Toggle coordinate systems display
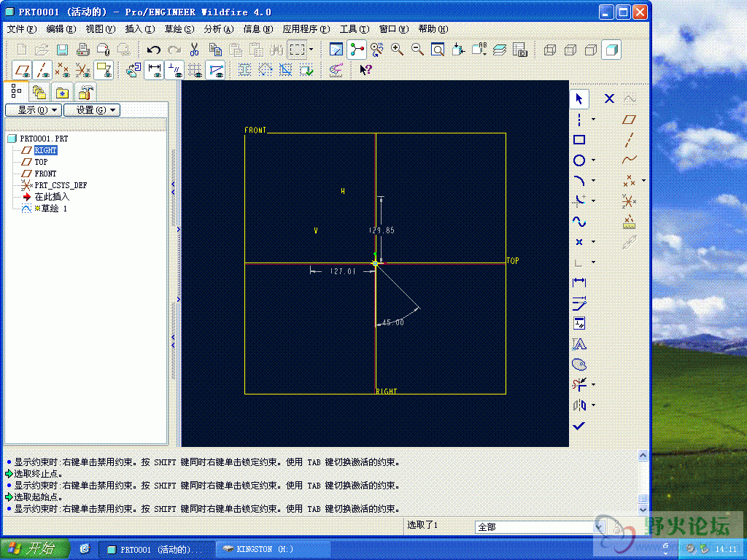Image resolution: width=747 pixels, height=560 pixels. 83,70
